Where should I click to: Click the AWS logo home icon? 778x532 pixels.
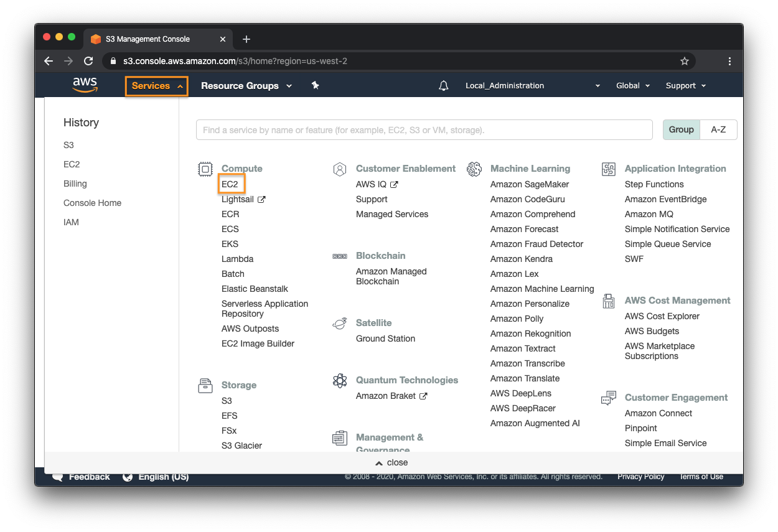pos(85,85)
